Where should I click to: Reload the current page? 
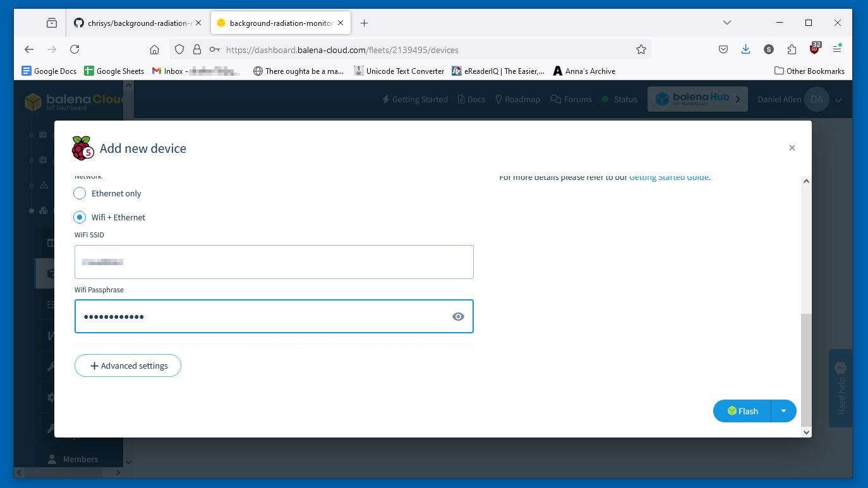[x=75, y=49]
